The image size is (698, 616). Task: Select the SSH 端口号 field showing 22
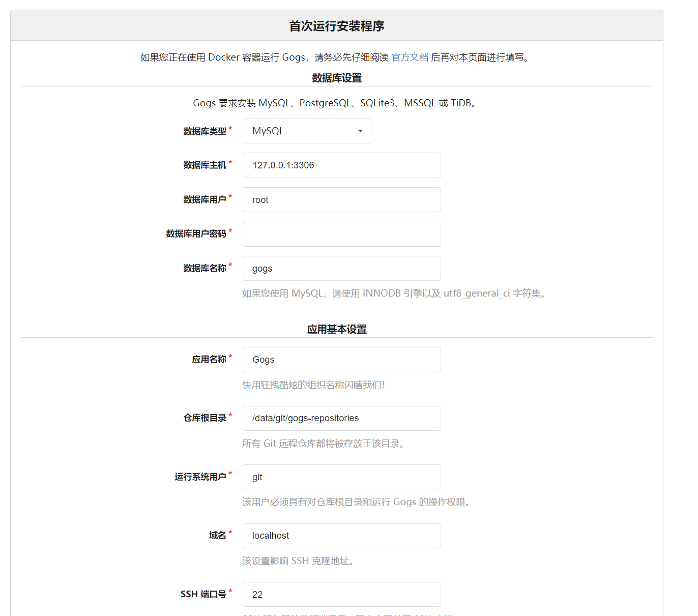click(341, 594)
